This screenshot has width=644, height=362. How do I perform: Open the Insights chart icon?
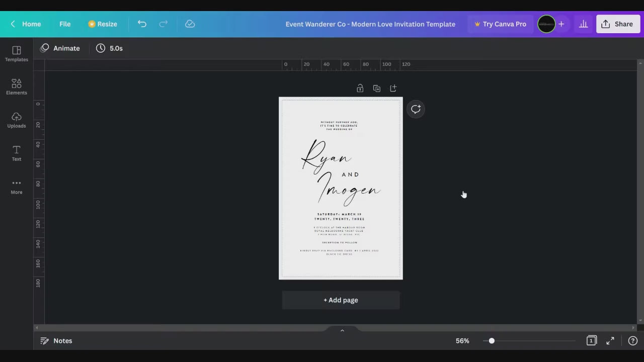tap(583, 24)
